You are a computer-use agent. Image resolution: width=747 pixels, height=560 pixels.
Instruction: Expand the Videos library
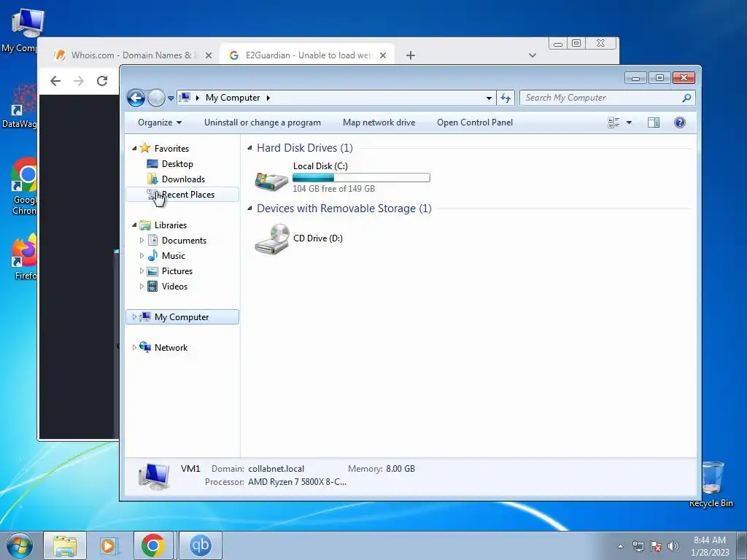click(142, 286)
